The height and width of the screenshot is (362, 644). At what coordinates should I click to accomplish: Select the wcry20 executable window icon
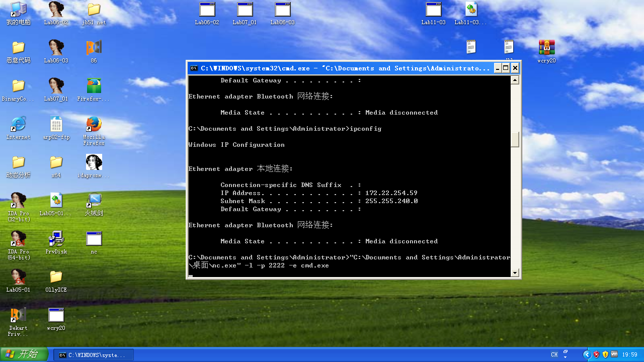(x=56, y=319)
